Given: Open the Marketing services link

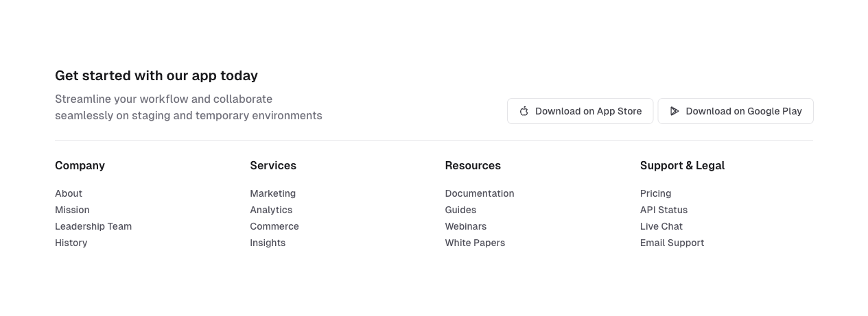Looking at the screenshot, I should (272, 193).
